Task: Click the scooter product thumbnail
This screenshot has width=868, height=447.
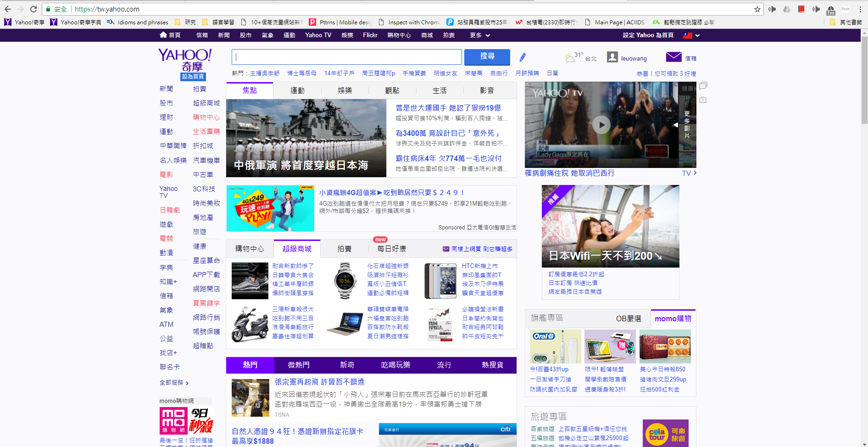Action: click(x=250, y=324)
